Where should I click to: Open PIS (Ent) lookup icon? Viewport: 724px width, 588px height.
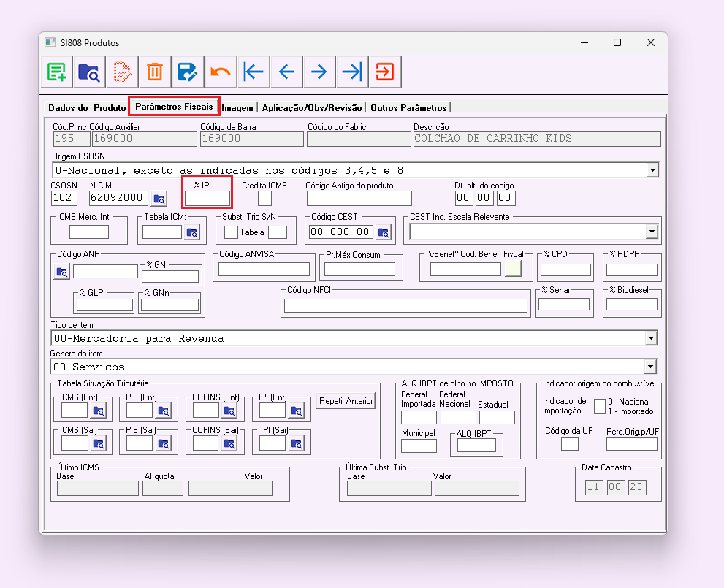click(164, 411)
